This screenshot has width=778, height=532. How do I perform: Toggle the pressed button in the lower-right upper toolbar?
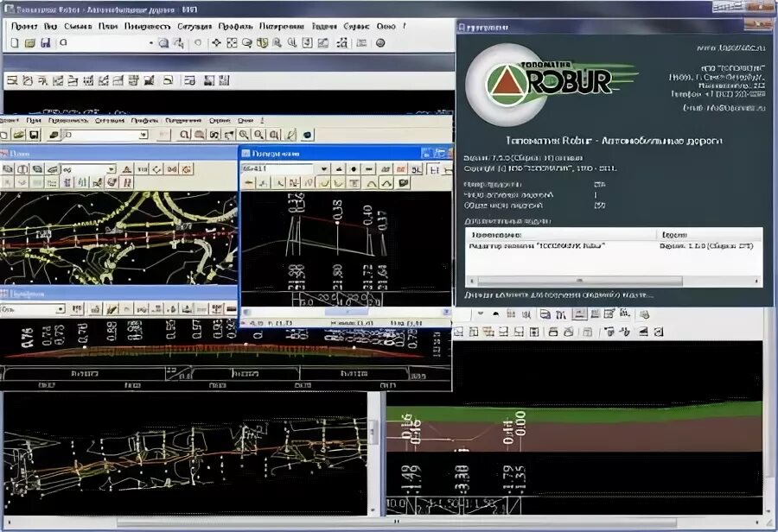(579, 313)
